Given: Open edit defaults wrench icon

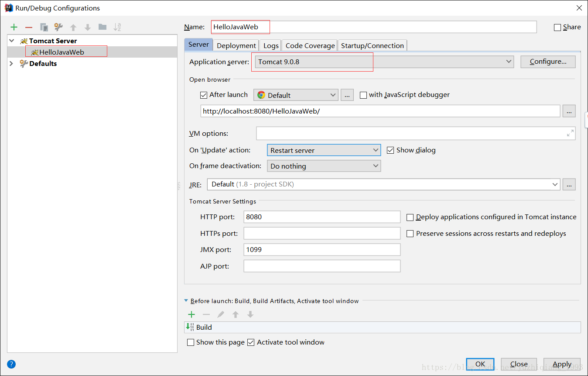Looking at the screenshot, I should point(58,27).
